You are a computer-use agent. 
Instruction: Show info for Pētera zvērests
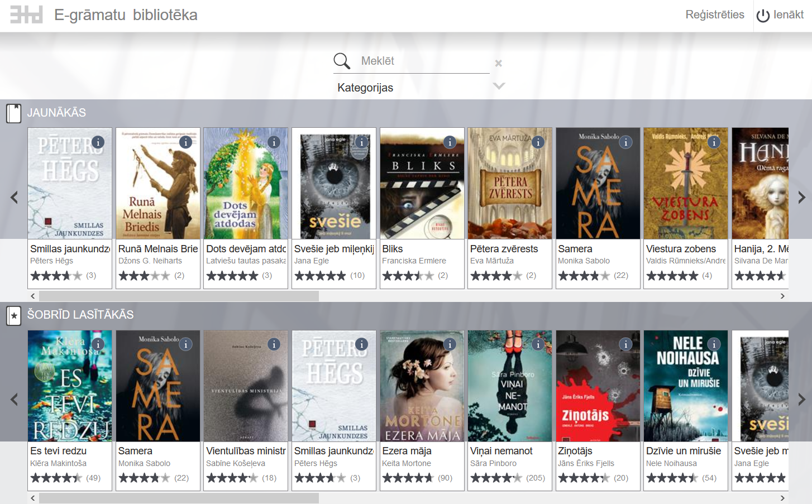coord(538,142)
